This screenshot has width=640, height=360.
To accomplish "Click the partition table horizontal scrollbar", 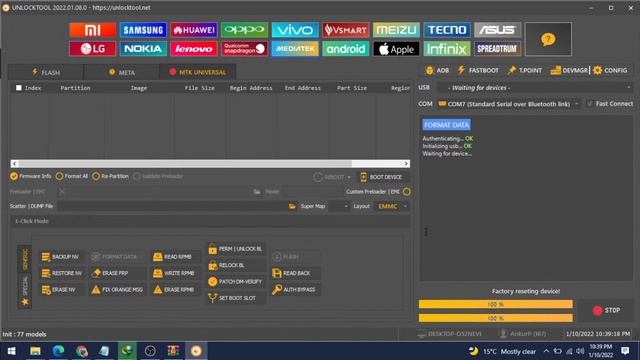I will tap(210, 163).
